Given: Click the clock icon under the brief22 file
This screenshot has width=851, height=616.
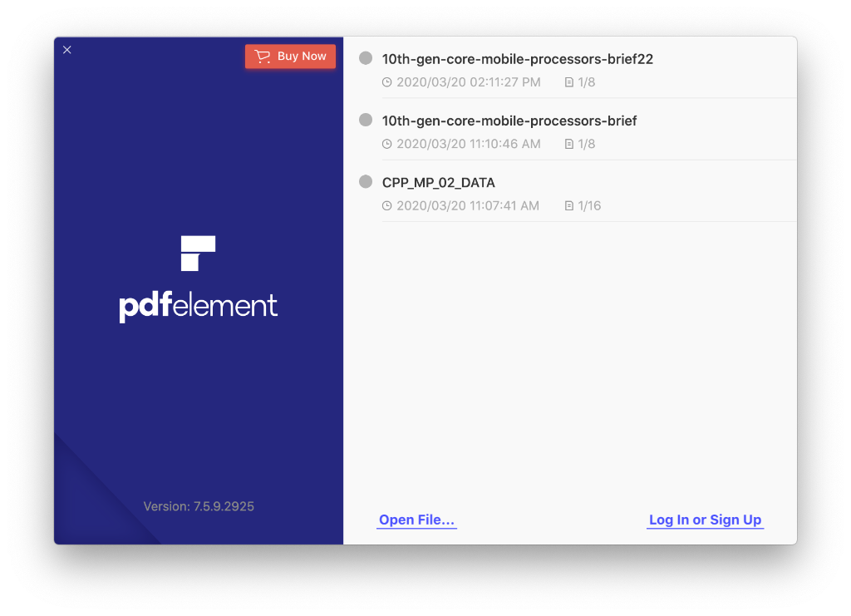Looking at the screenshot, I should point(387,82).
